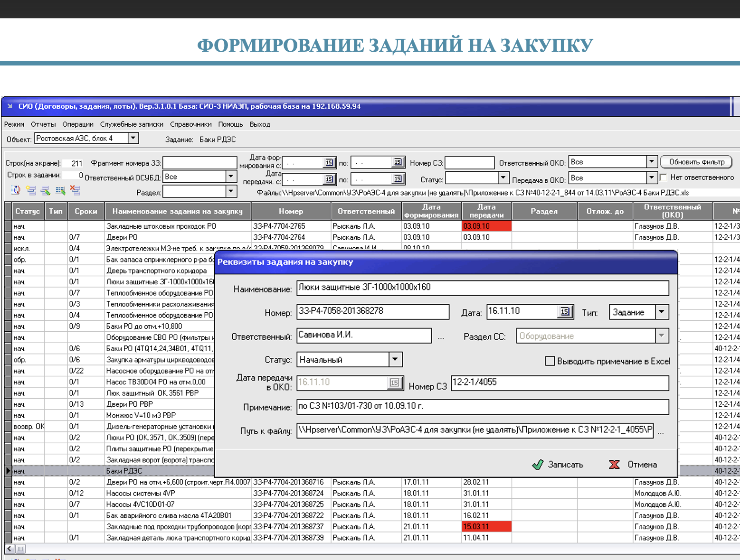The width and height of the screenshot is (740, 560).
Task: Click the 'Двери РО РВР' cell
Action: click(159, 404)
